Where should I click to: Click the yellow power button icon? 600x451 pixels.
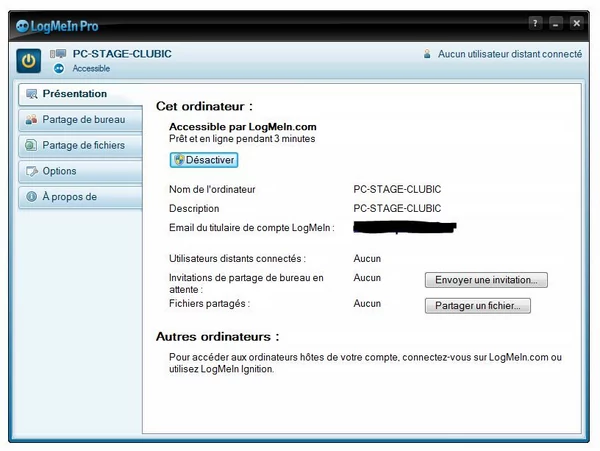pos(29,61)
